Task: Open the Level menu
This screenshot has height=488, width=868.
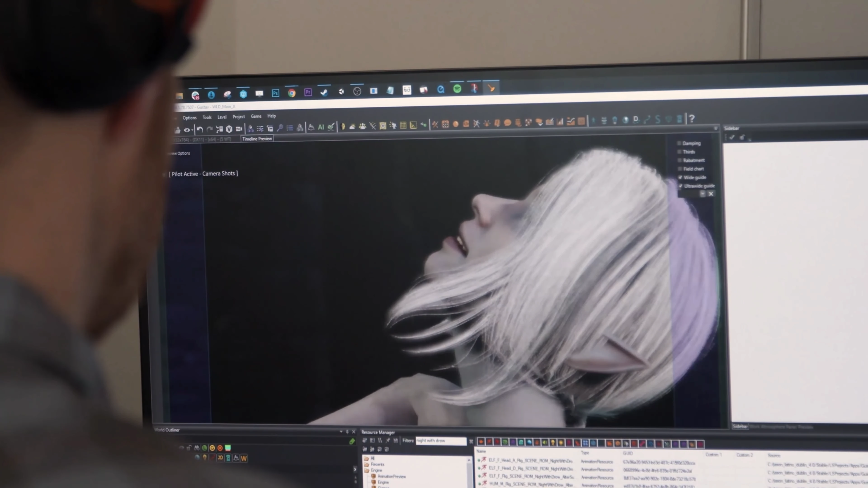Action: coord(222,117)
